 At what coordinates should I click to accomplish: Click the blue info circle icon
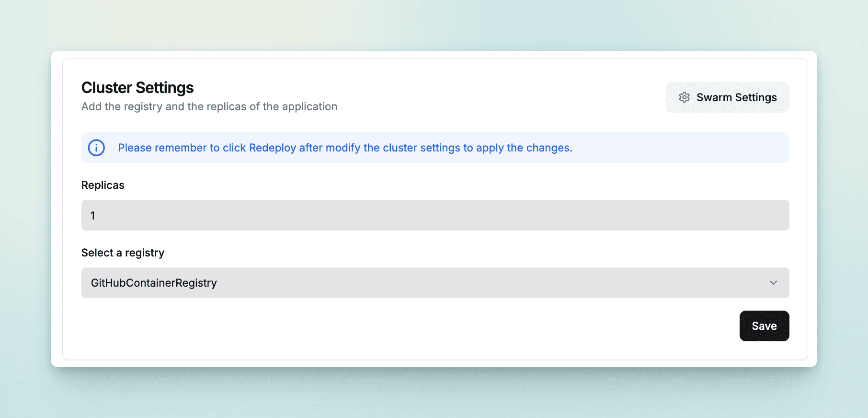tap(96, 148)
